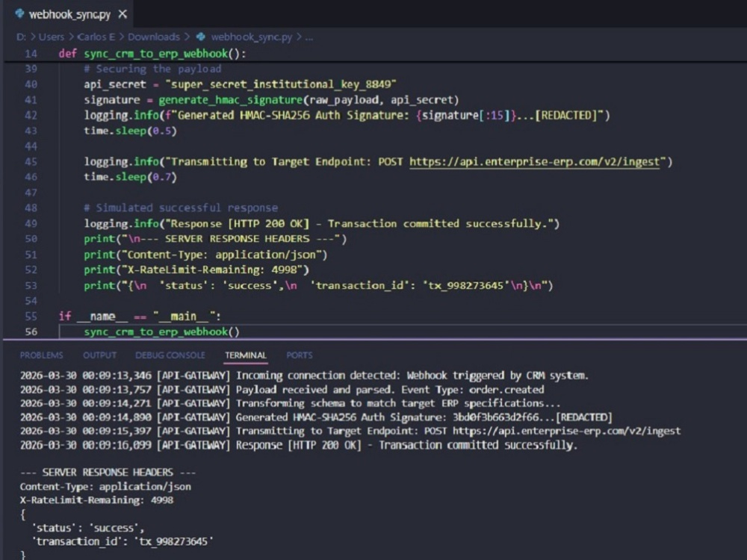Image resolution: width=747 pixels, height=560 pixels.
Task: Click line number 40 in the gutter
Action: coord(31,85)
